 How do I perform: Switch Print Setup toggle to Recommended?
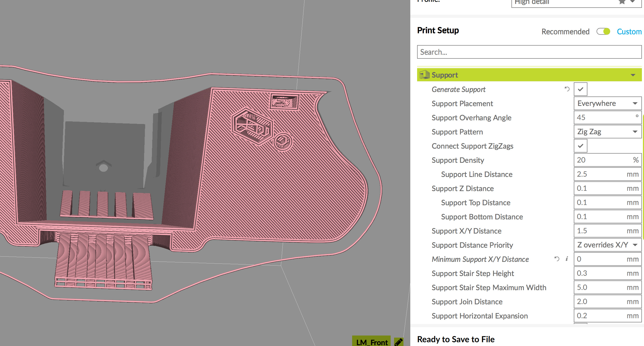pos(603,31)
